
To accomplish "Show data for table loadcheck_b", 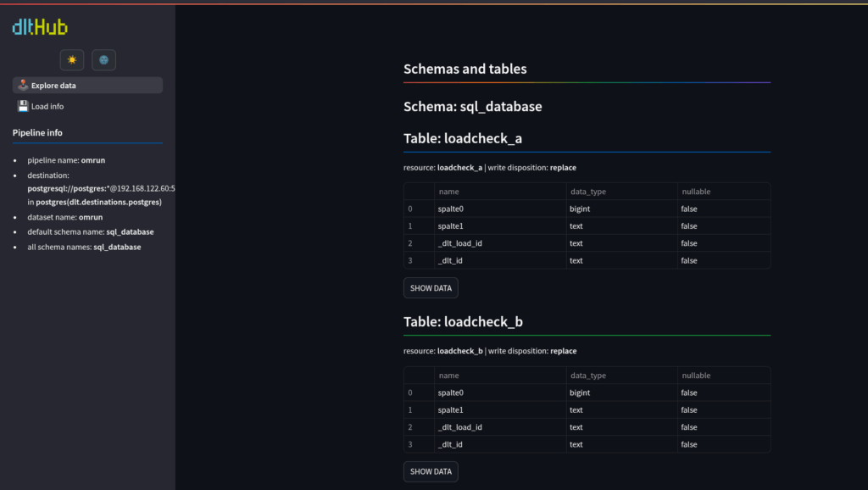I will [431, 471].
